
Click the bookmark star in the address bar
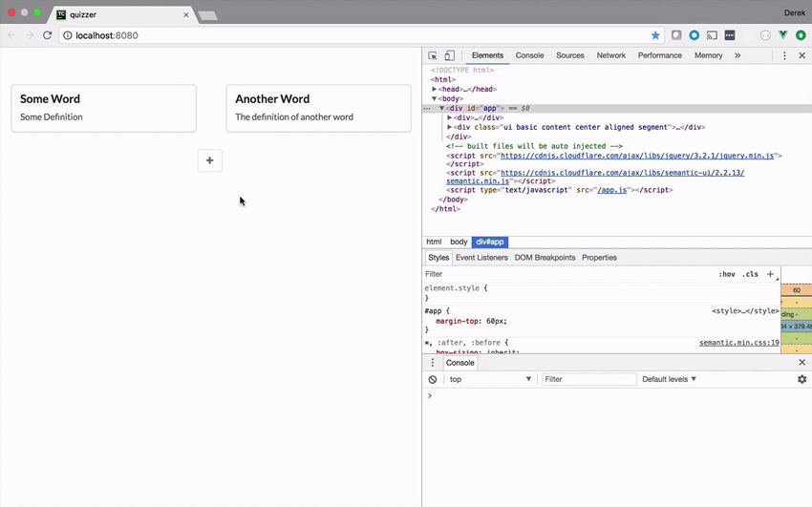click(x=655, y=35)
